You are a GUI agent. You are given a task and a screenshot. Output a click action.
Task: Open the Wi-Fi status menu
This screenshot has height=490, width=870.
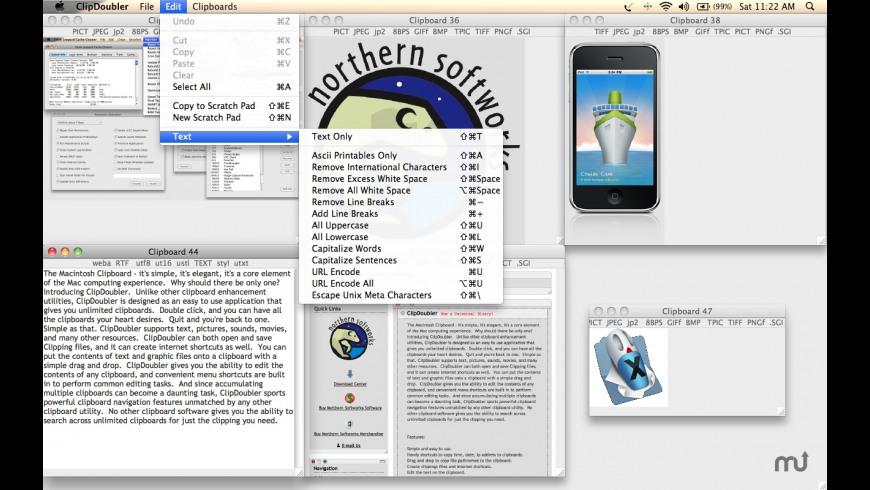(x=665, y=7)
